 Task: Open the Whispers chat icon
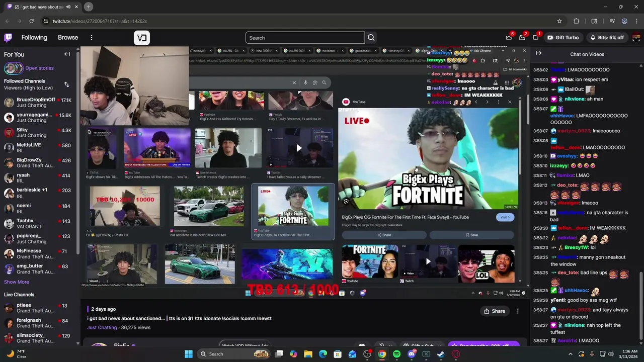click(x=536, y=38)
